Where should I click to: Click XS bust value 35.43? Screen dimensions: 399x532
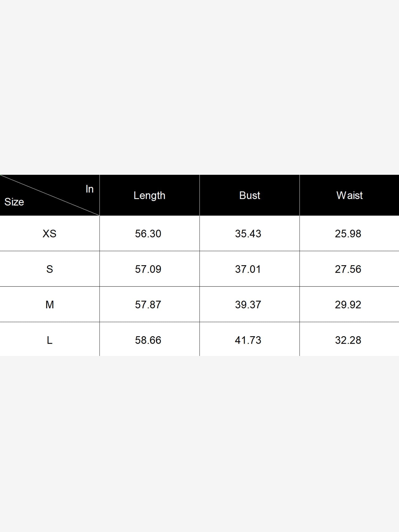click(248, 234)
